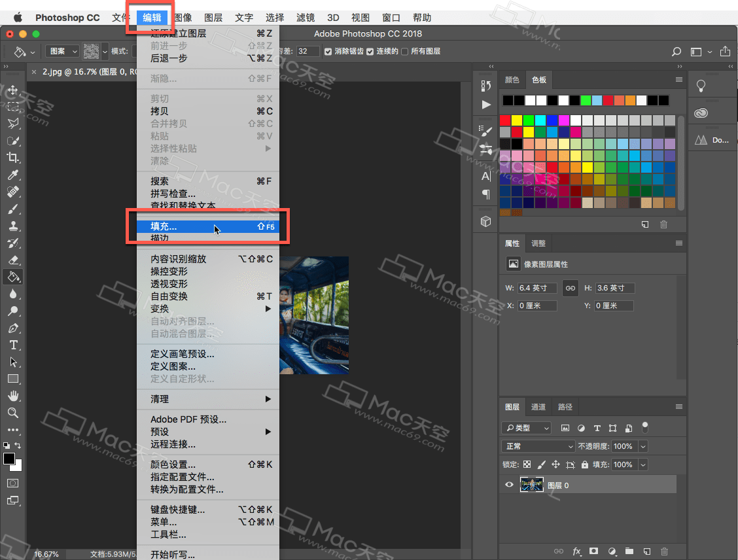Choose 拷贝 from the Edit menu
Image resolution: width=738 pixels, height=560 pixels.
(x=208, y=111)
